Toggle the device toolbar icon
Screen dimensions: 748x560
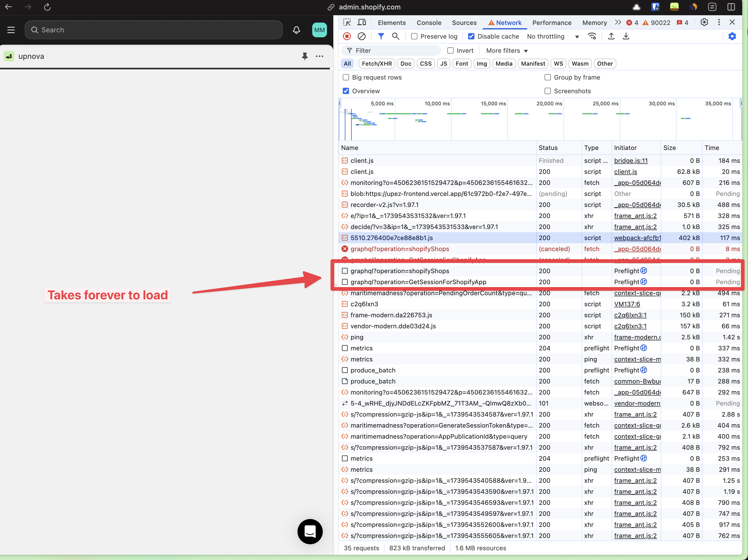[362, 22]
